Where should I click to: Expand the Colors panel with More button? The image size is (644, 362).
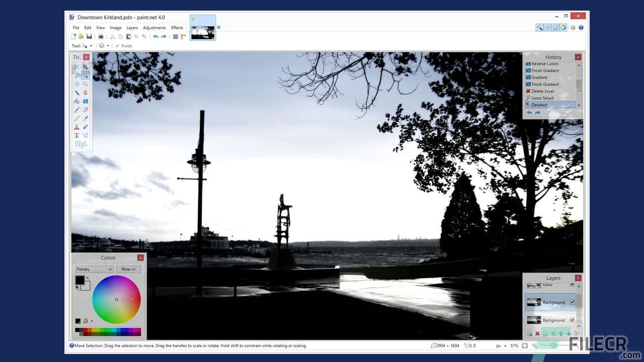point(128,269)
